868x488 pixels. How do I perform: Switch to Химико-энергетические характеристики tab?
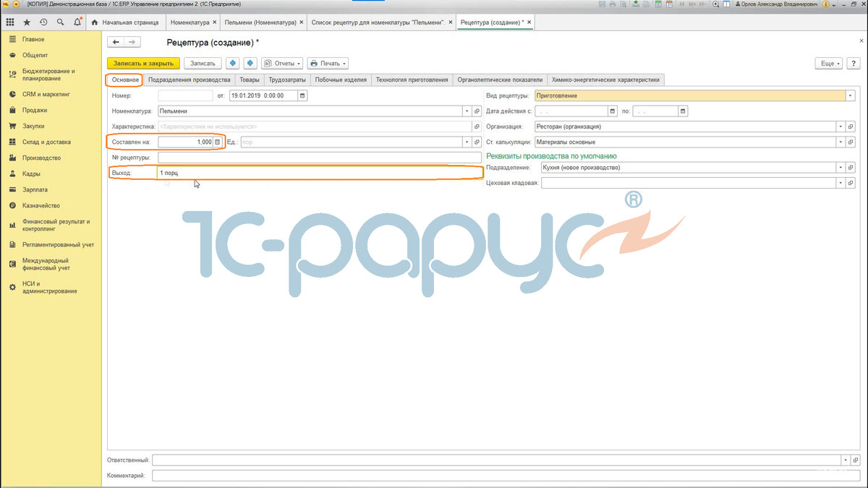point(605,80)
